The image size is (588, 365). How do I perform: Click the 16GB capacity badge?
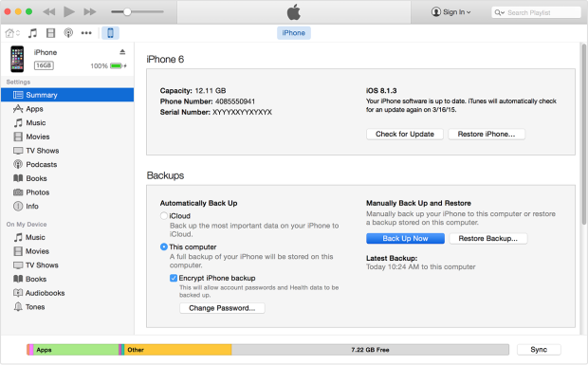click(x=44, y=65)
